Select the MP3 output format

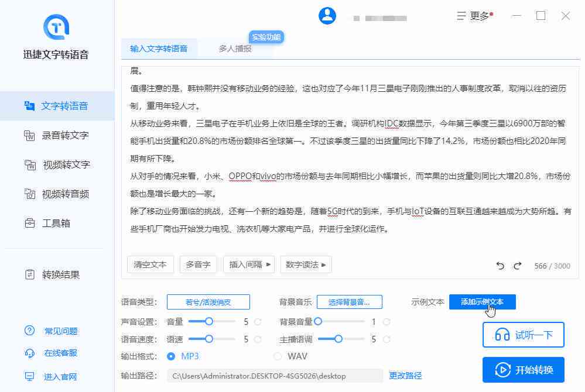point(171,356)
